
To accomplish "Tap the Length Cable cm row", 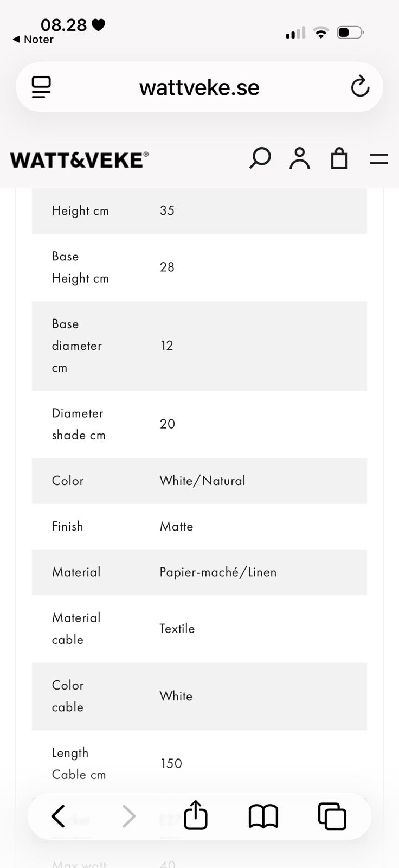I will [200, 763].
